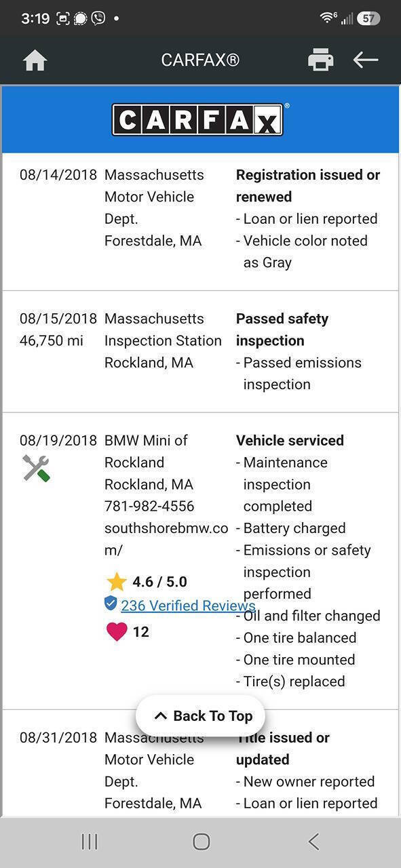Tap the home icon in header
Screen dimensions: 401x868
click(35, 60)
